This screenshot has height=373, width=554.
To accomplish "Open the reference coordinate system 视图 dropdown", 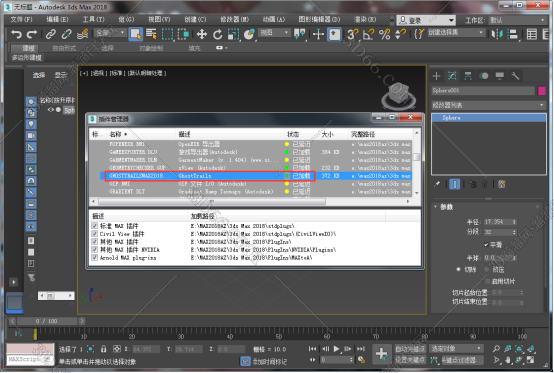I will click(x=275, y=33).
